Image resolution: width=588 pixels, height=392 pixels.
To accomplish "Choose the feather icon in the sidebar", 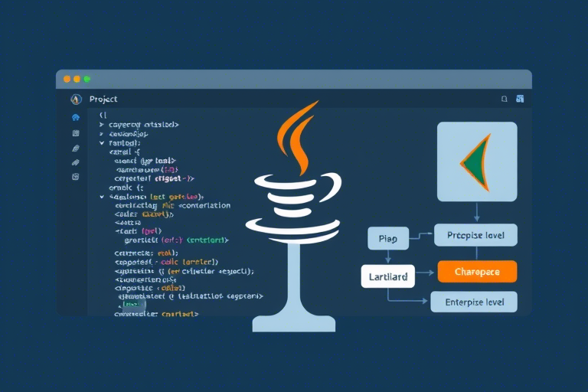I will pyautogui.click(x=76, y=149).
